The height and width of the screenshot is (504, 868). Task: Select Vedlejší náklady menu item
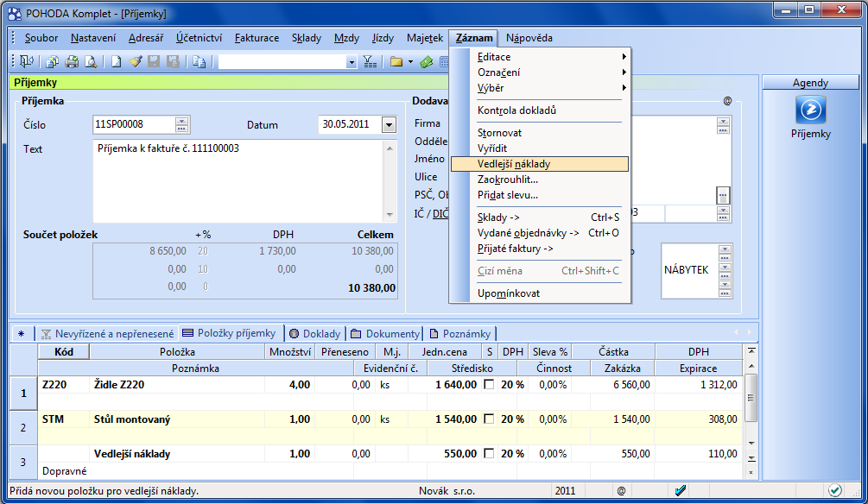[540, 164]
